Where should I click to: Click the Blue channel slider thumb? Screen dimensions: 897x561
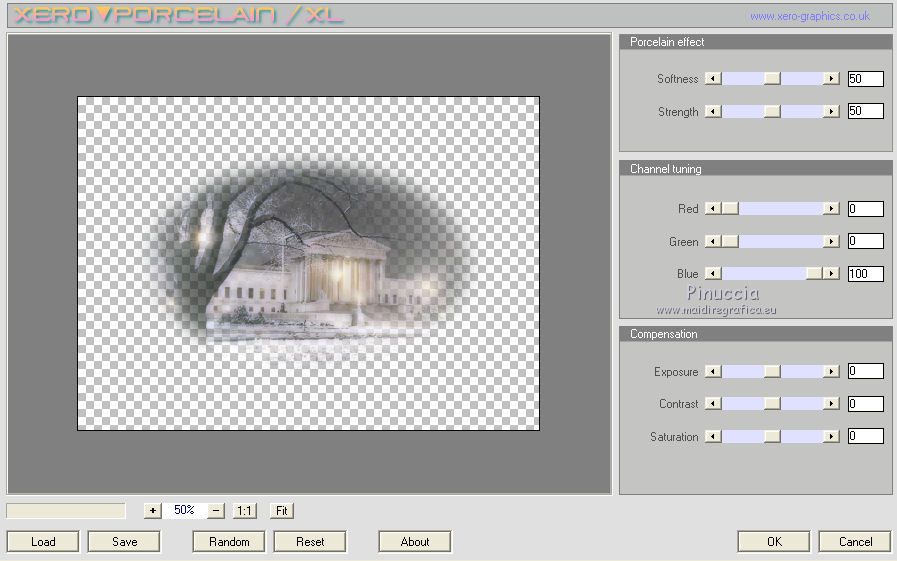point(814,273)
